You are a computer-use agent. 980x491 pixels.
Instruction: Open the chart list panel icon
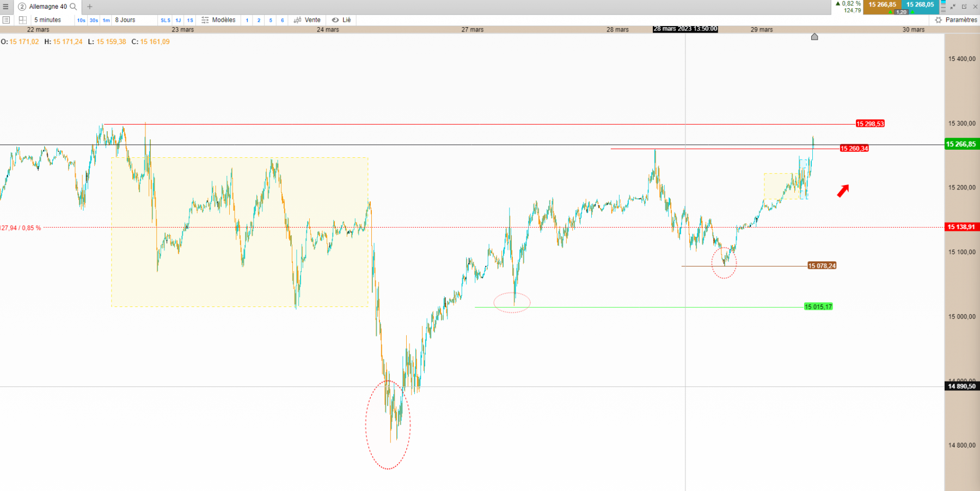coord(7,20)
